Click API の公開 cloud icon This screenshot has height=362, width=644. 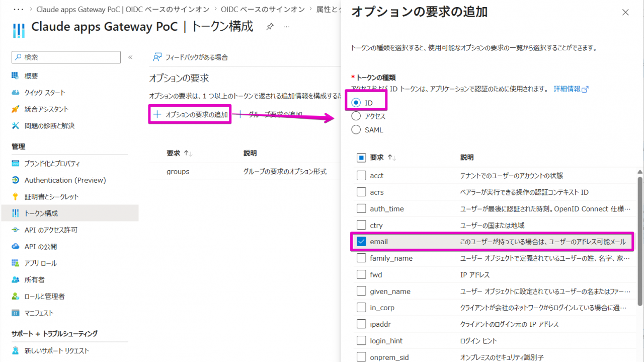click(x=16, y=247)
